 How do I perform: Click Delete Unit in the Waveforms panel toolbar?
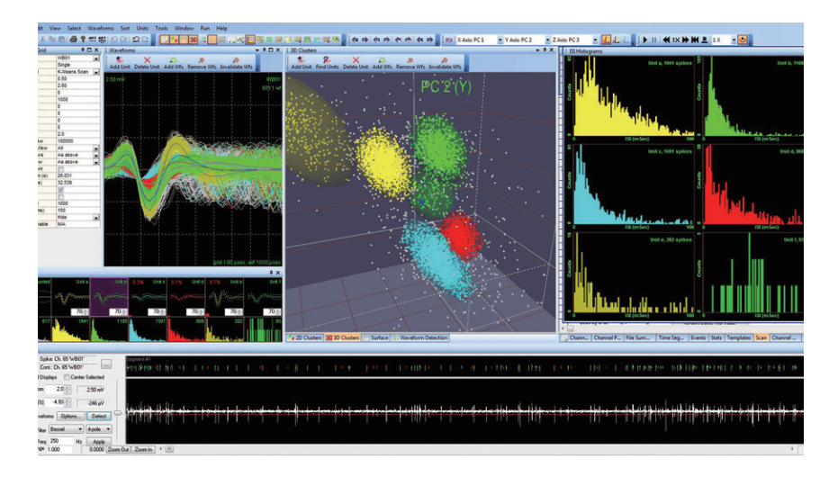pos(147,64)
